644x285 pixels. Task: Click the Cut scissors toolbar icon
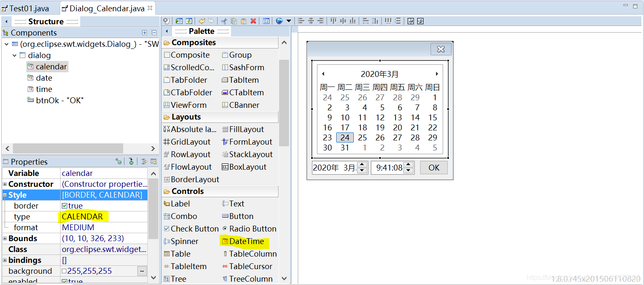(224, 21)
